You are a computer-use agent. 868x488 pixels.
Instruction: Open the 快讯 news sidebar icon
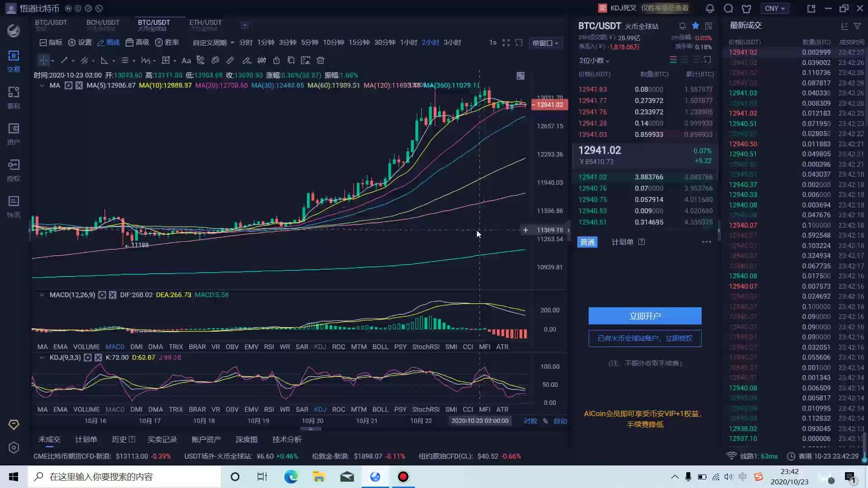(x=14, y=206)
